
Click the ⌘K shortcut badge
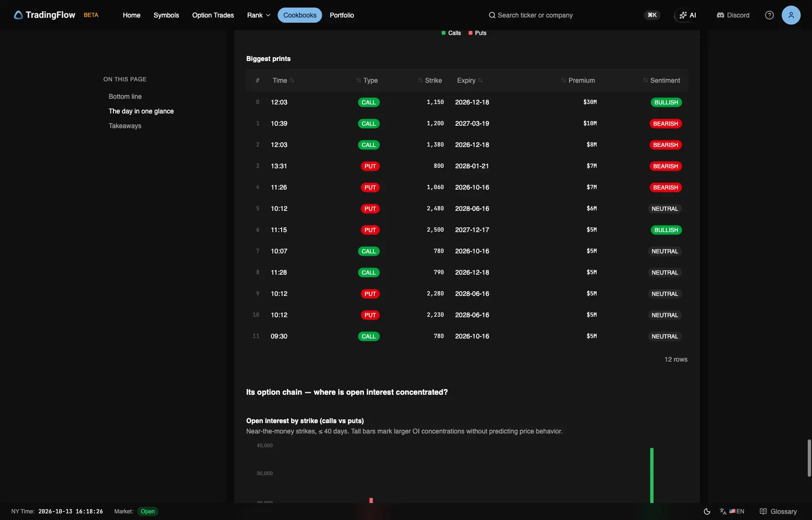point(652,15)
